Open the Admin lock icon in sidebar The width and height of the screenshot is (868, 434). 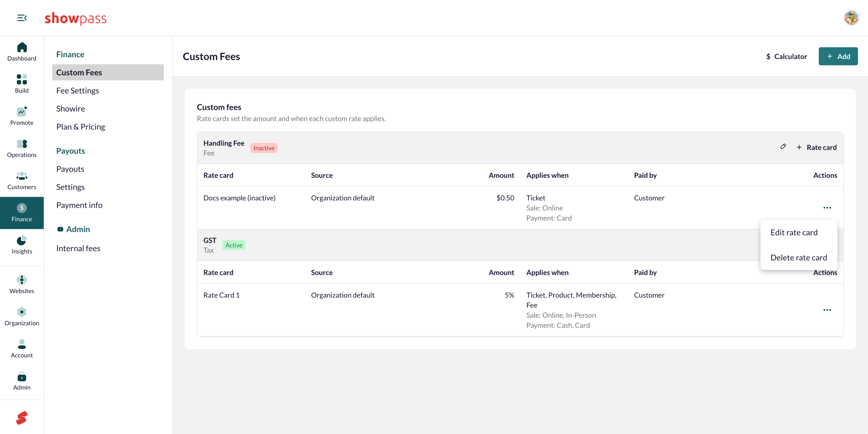(22, 381)
